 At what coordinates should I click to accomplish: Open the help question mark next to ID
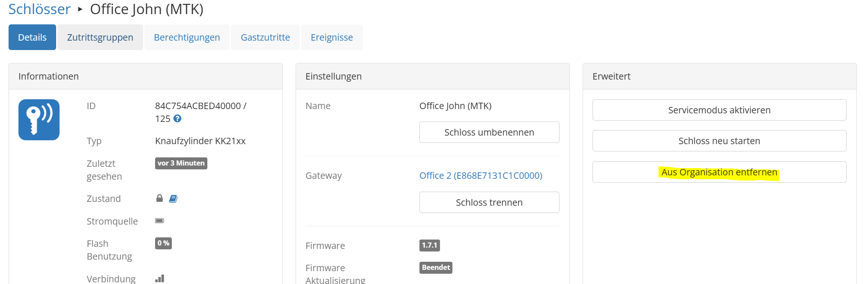click(x=177, y=119)
